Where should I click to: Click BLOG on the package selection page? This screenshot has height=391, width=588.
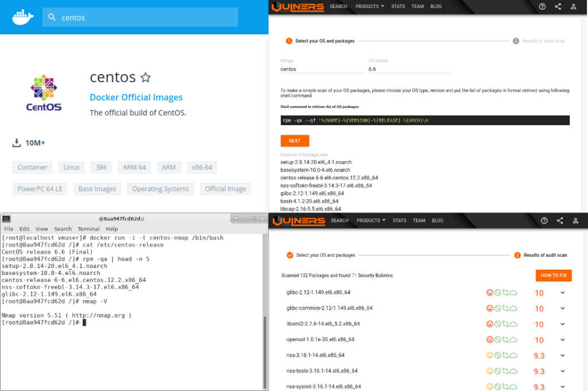[436, 6]
